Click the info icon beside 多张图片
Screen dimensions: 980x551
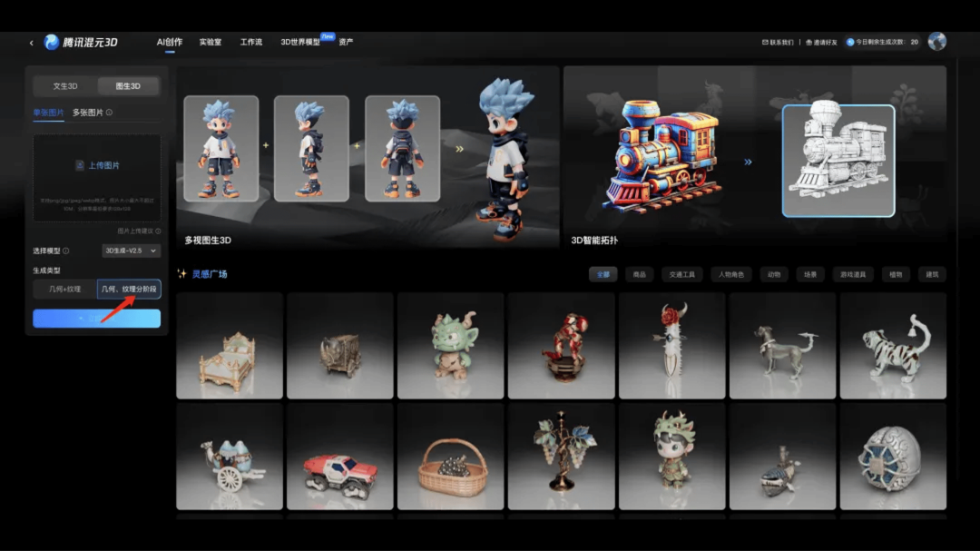coord(110,113)
